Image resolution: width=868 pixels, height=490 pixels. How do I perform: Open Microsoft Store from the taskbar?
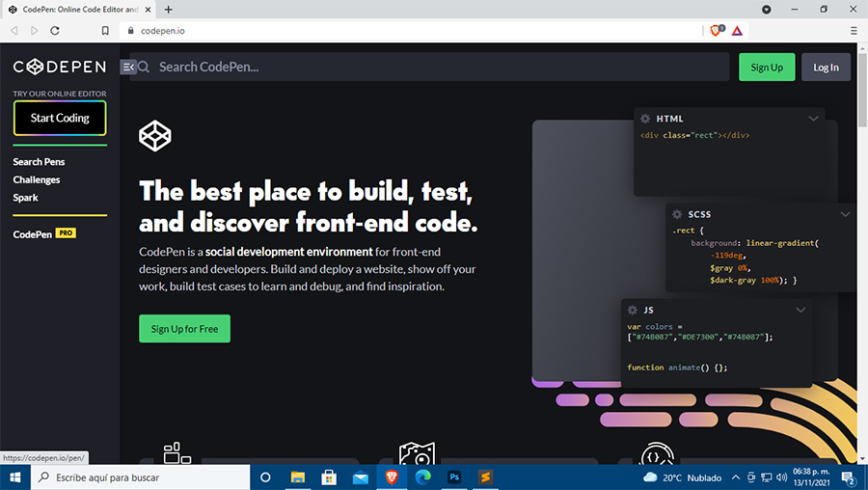pos(329,477)
